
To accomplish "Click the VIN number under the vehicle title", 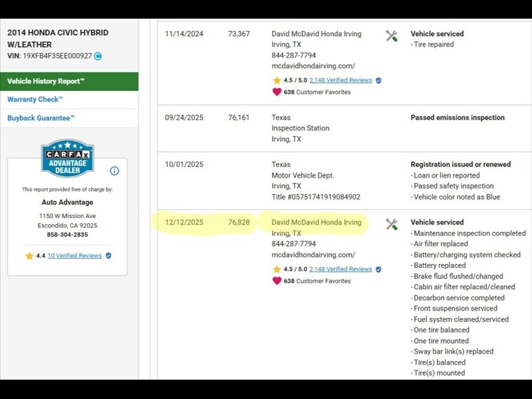I will pos(57,57).
